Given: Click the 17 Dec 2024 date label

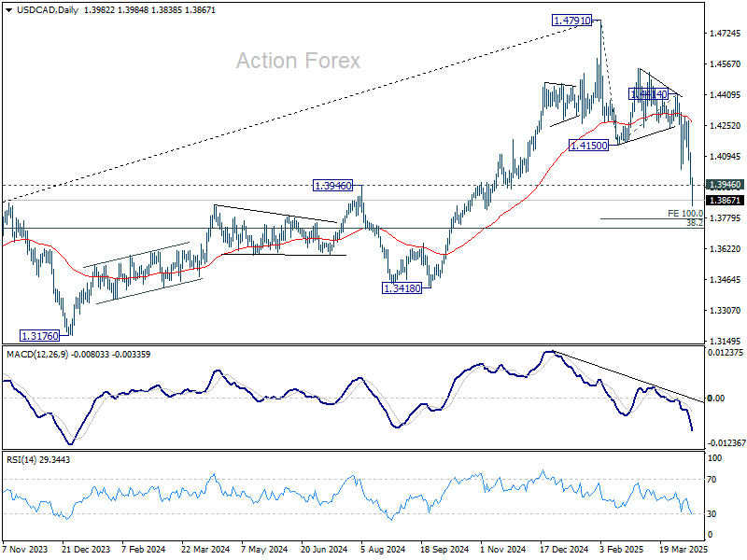Looking at the screenshot, I should (565, 550).
